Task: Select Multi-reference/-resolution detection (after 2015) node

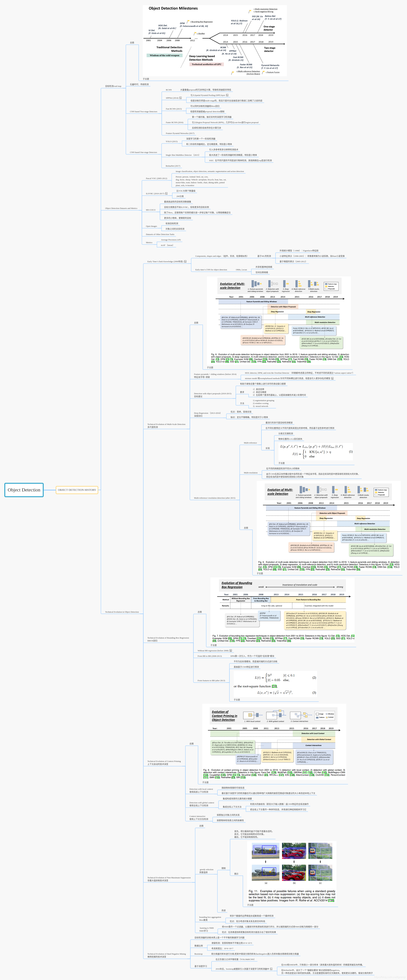Action: (215, 498)
